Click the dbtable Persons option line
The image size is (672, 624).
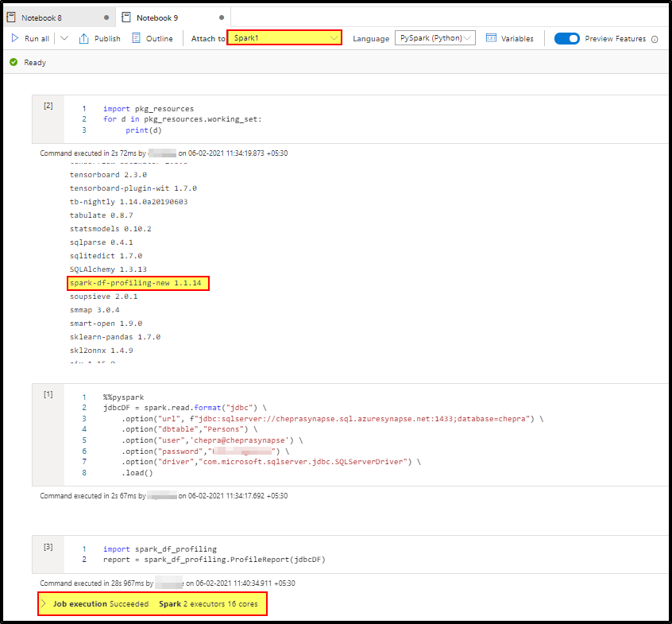190,429
